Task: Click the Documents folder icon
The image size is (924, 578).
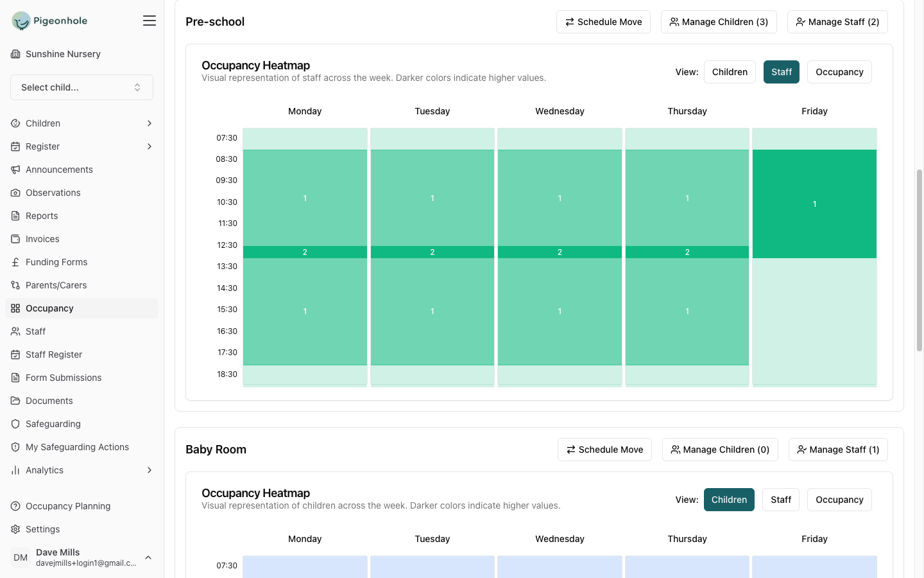Action: pos(15,401)
